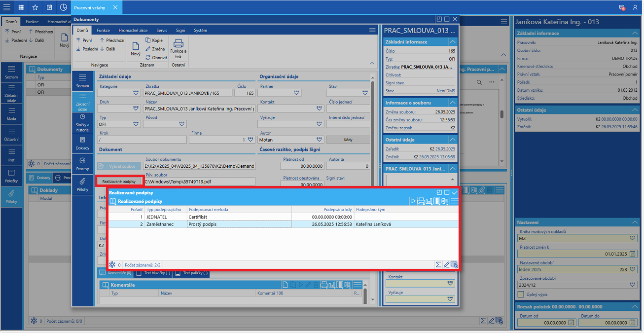Open the pie chart dashboard icon
644x333 pixels.
[x=64, y=7]
